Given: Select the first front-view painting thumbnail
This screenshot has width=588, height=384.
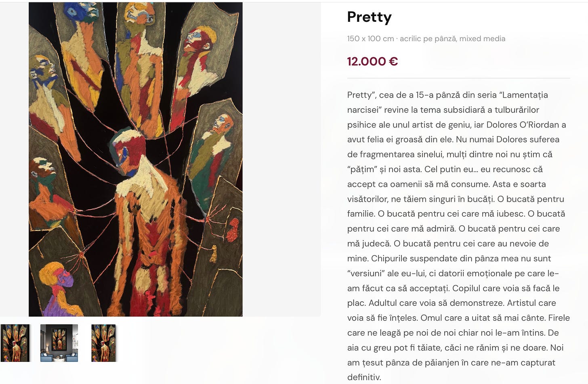Looking at the screenshot, I should (x=15, y=343).
